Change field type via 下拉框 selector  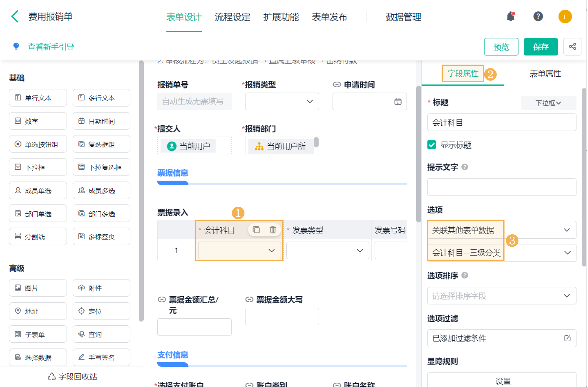point(548,103)
